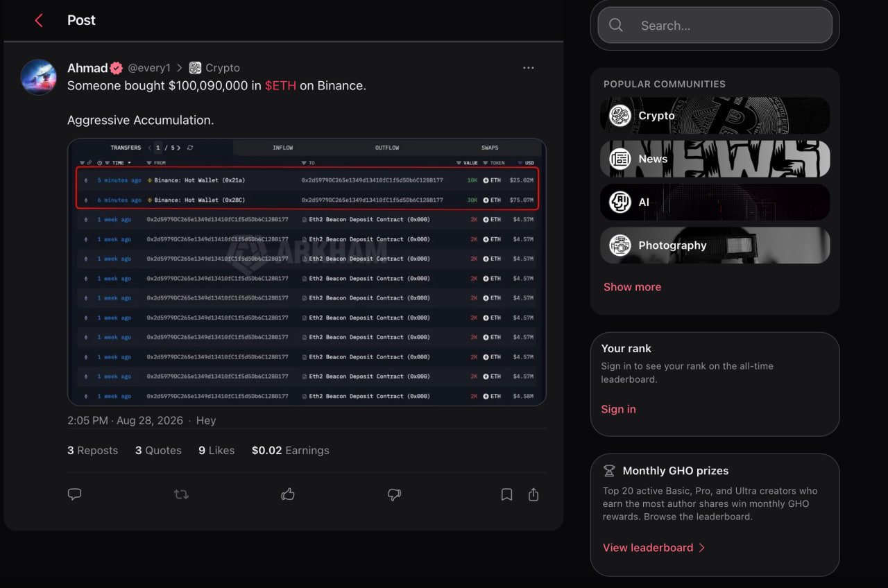Screen dimensions: 888x588
Task: Like the post with thumbs-up icon
Action: click(x=288, y=494)
